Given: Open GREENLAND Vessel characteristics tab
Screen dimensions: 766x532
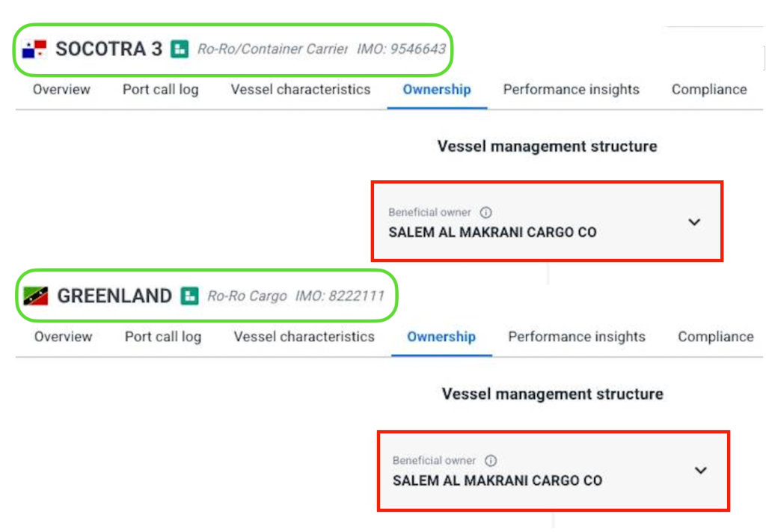Looking at the screenshot, I should (304, 337).
